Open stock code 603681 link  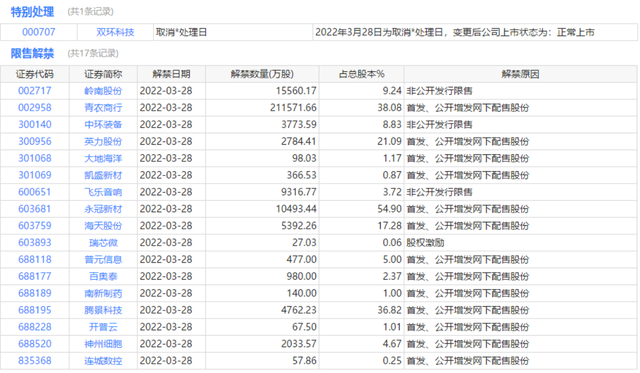pyautogui.click(x=35, y=209)
